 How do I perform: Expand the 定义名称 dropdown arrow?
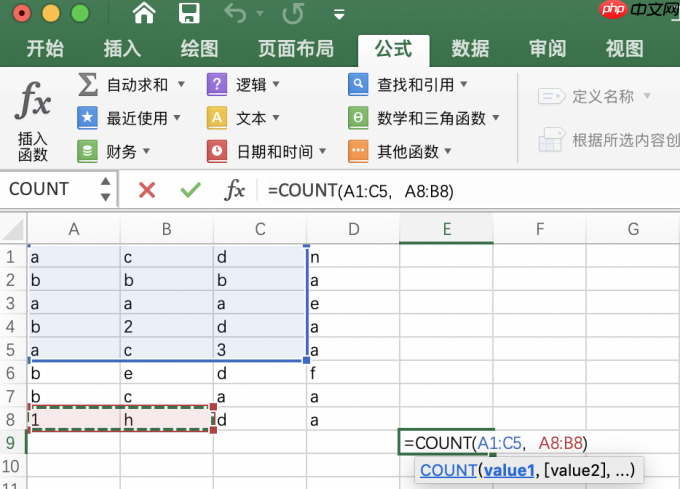pos(647,96)
